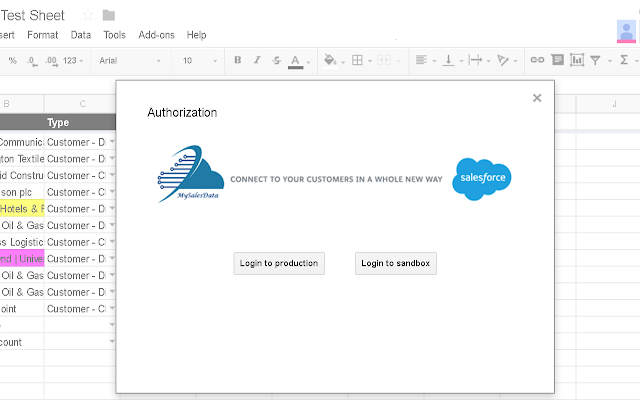Click the move to folder icon

click(x=109, y=15)
